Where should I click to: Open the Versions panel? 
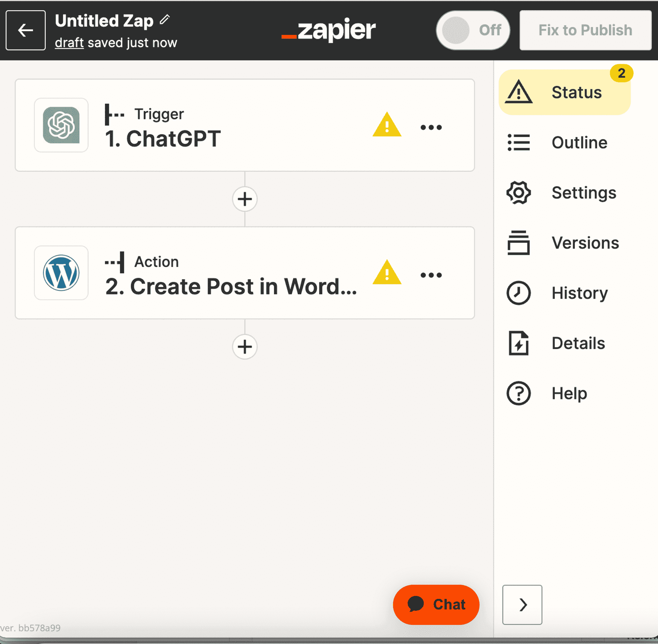point(564,243)
